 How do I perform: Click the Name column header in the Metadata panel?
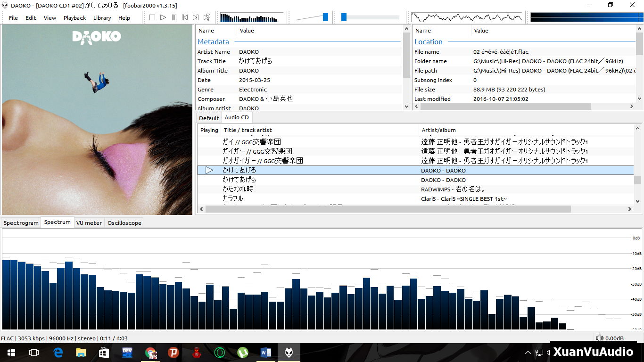(x=216, y=31)
